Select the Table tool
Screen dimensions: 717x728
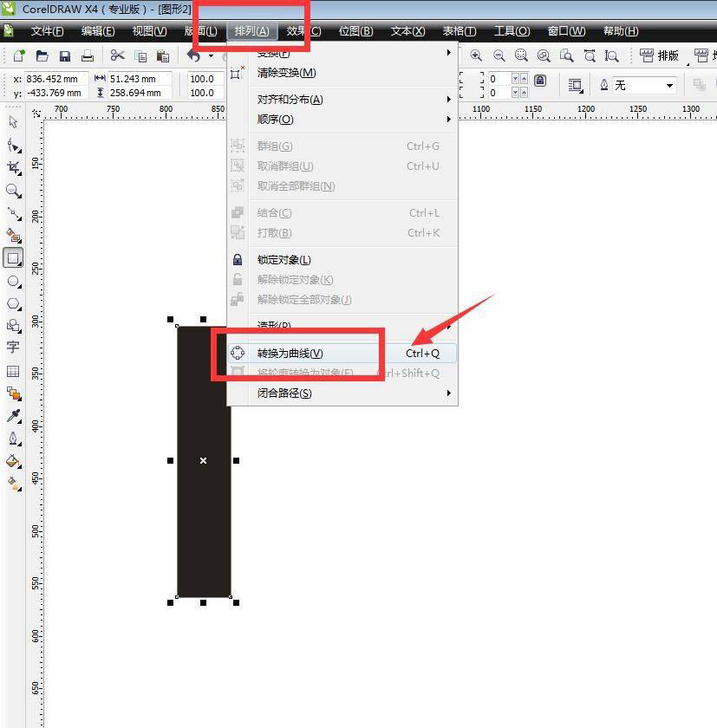pyautogui.click(x=13, y=371)
